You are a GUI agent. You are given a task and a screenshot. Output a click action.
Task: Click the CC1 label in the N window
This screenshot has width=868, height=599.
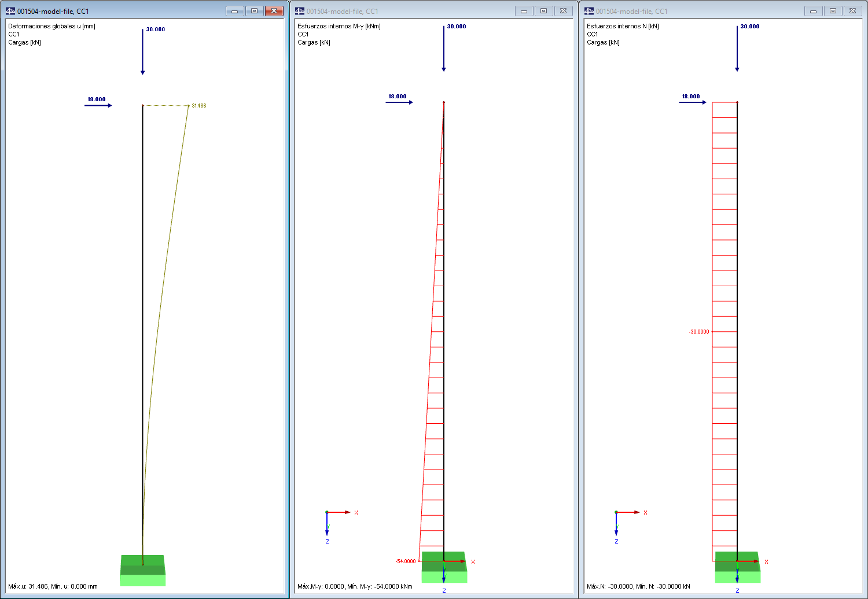(593, 34)
